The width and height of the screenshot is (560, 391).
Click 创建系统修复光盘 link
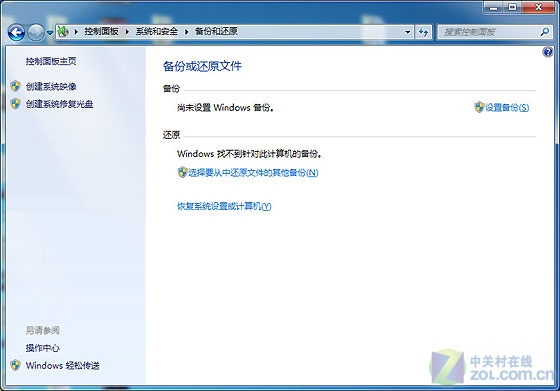click(x=60, y=104)
